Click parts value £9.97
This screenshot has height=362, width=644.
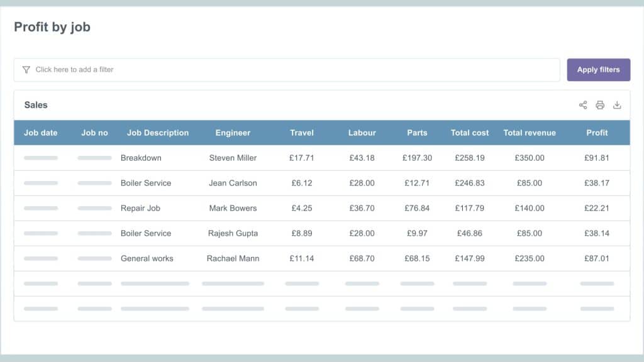(x=417, y=234)
